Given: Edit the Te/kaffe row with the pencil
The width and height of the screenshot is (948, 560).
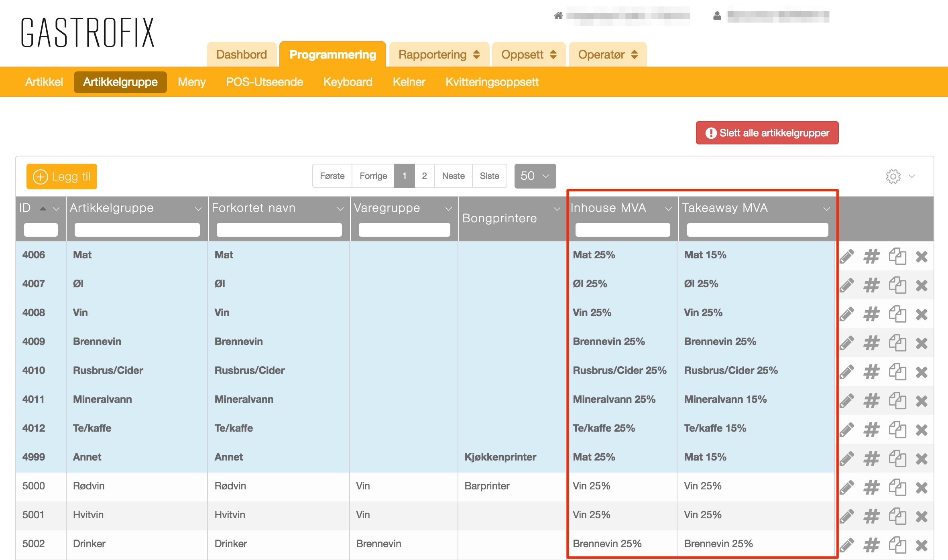Looking at the screenshot, I should (847, 430).
